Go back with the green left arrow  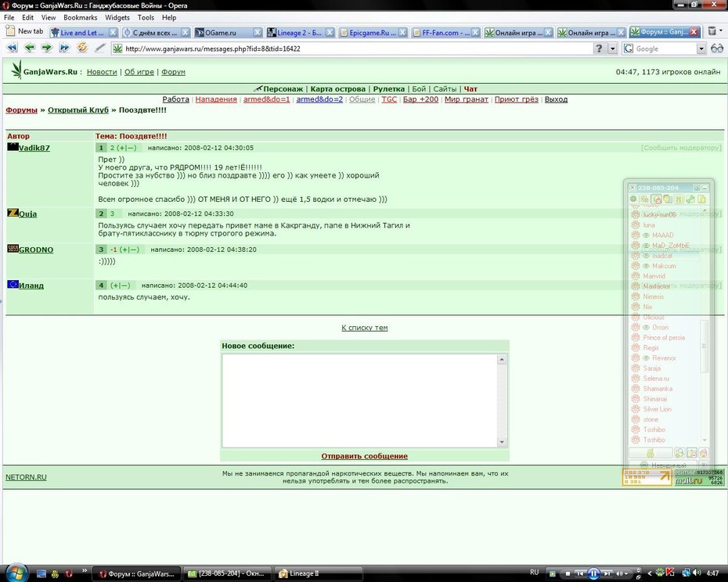pos(30,48)
